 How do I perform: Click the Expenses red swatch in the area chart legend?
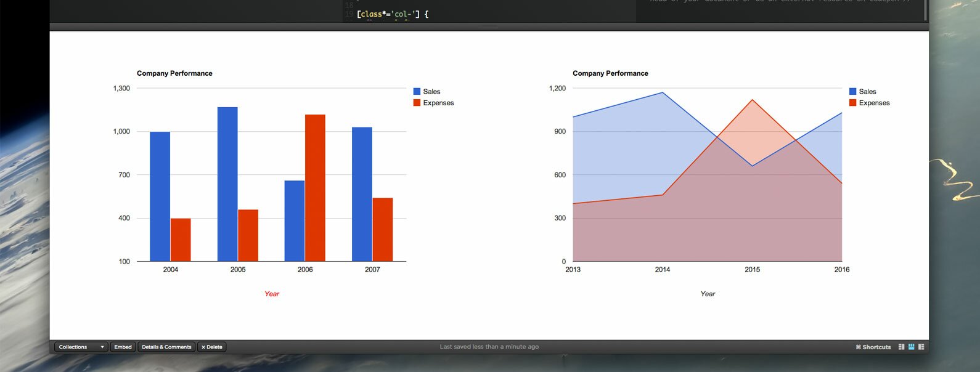point(852,103)
